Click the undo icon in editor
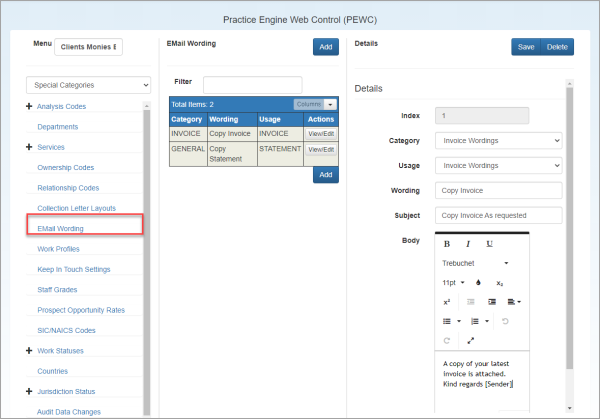Screen dimensions: 600x419 (505, 321)
